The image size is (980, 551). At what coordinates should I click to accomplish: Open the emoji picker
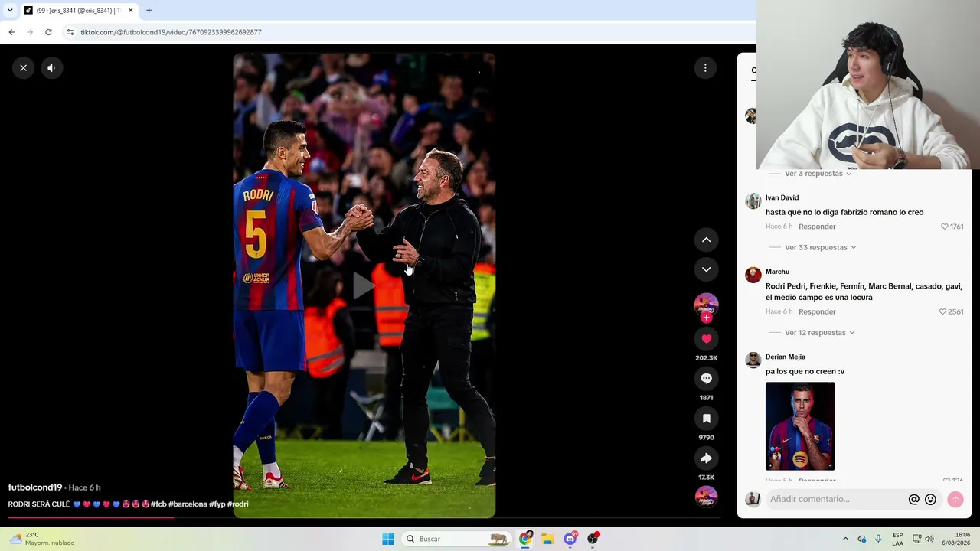[x=930, y=499]
